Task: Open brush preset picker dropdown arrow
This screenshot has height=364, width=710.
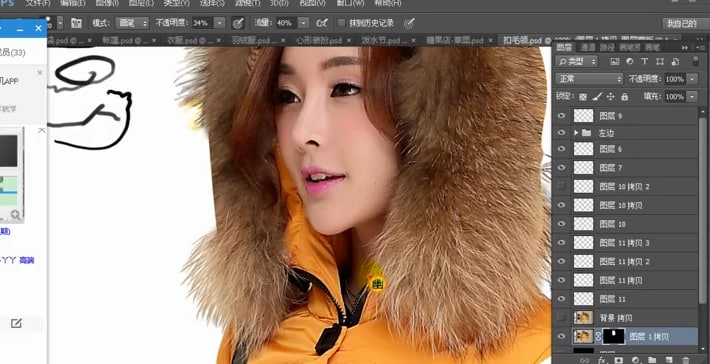Action: pyautogui.click(x=60, y=23)
